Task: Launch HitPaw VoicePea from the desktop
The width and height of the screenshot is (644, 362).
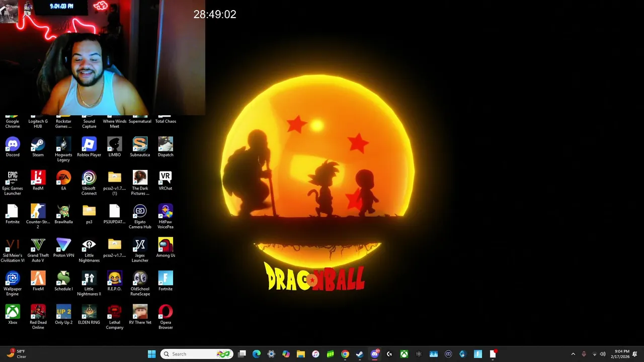Action: coord(166,217)
